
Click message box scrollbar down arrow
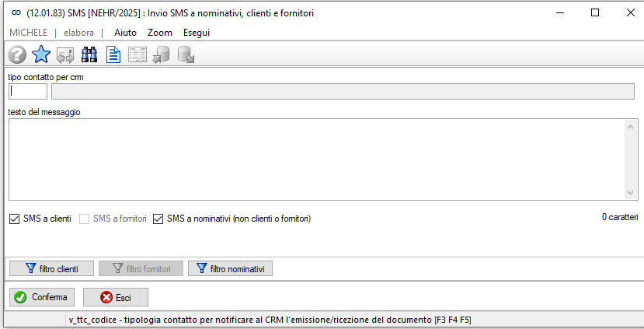(631, 192)
